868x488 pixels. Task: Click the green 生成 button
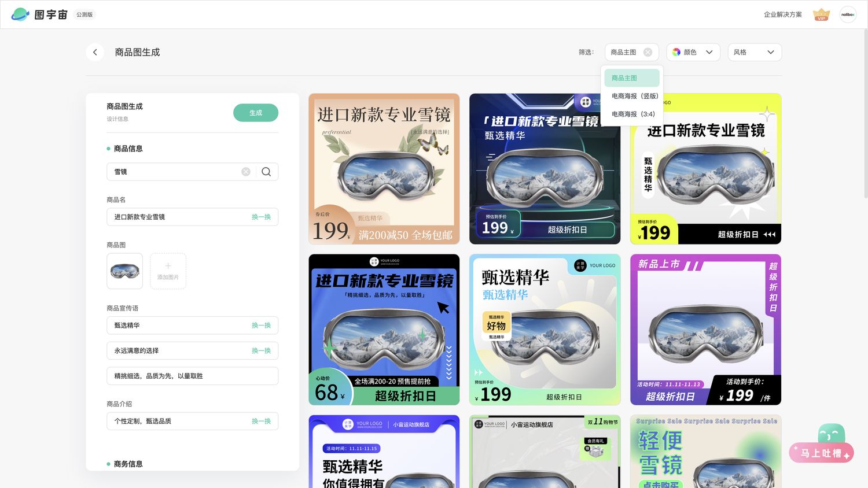coord(256,113)
